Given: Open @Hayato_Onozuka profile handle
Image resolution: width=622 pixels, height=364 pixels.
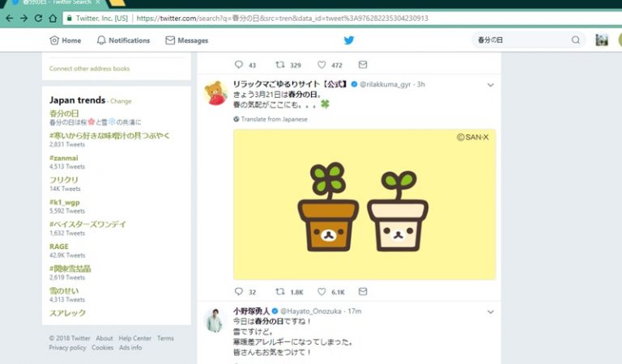Looking at the screenshot, I should (311, 311).
